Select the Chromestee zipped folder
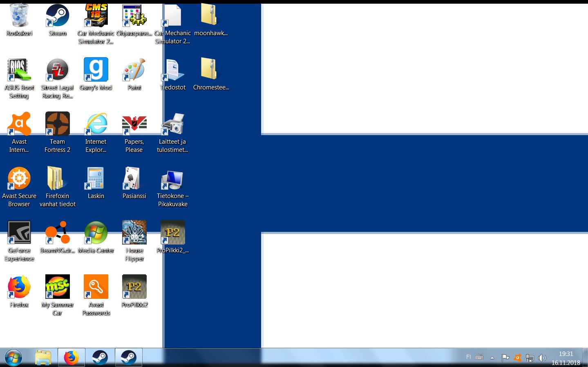Image resolution: width=588 pixels, height=367 pixels. (x=211, y=75)
